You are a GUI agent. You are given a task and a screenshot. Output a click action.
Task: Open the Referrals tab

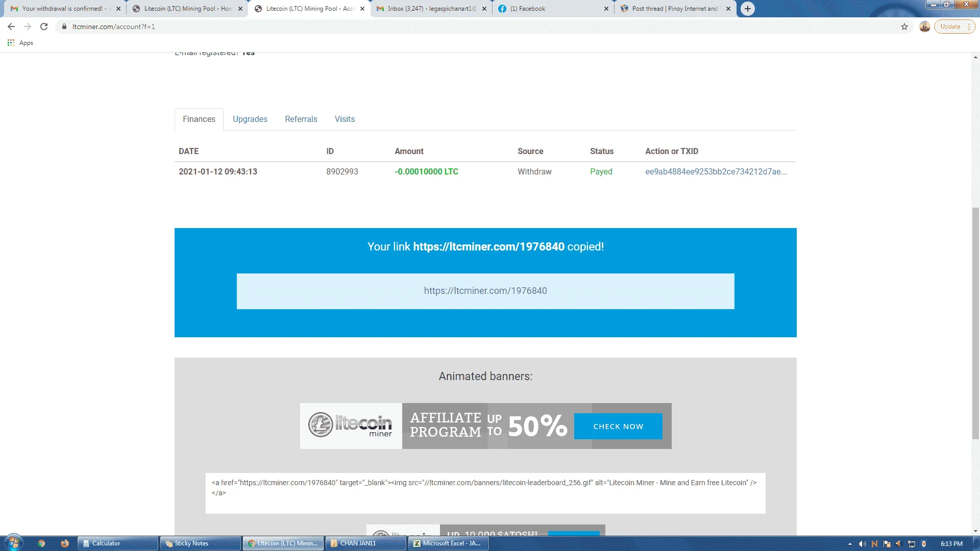(301, 119)
